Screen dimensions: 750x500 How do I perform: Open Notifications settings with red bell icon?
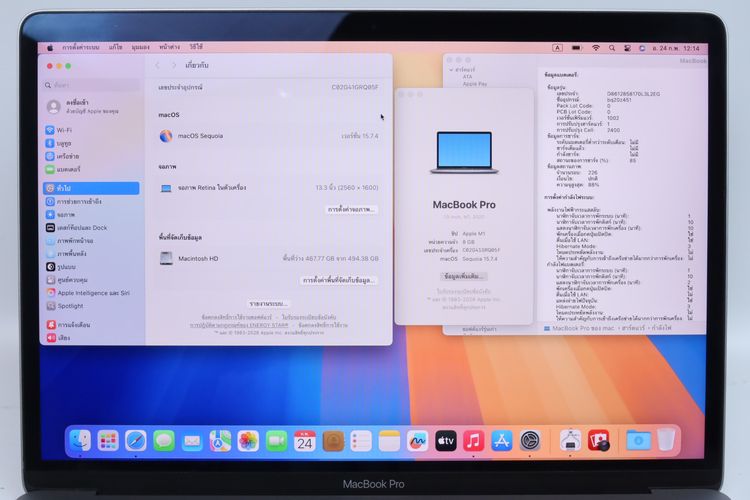point(68,324)
